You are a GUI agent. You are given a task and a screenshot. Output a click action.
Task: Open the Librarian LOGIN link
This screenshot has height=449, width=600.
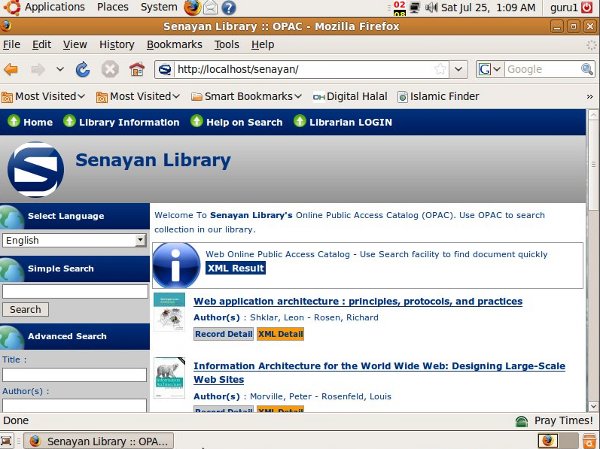click(351, 122)
